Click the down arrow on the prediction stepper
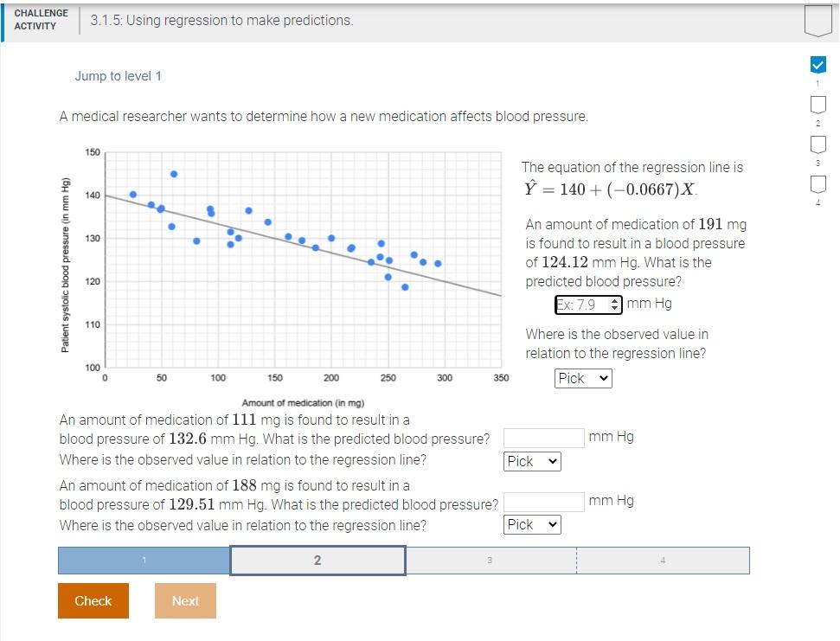Screen dimensions: 840x641 point(613,308)
